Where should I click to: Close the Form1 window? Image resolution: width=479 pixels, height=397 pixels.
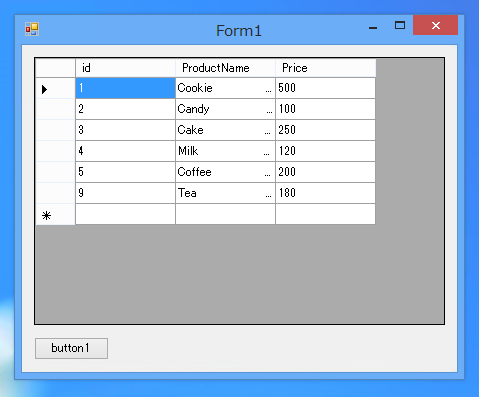(435, 25)
